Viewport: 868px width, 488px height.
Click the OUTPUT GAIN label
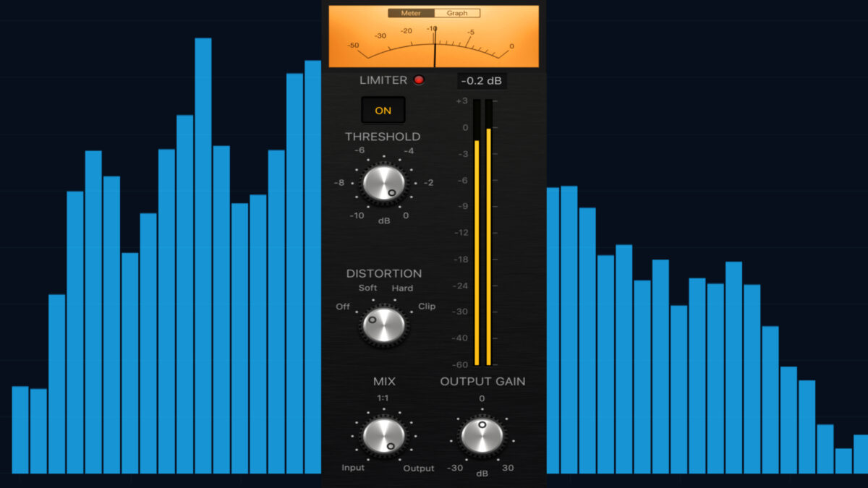(483, 381)
